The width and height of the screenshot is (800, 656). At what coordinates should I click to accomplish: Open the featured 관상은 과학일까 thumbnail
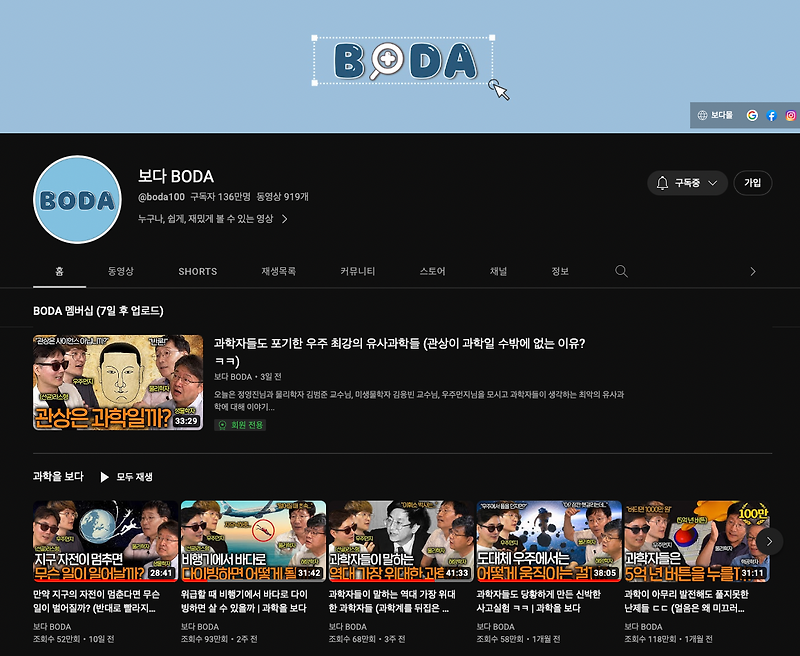coord(118,383)
